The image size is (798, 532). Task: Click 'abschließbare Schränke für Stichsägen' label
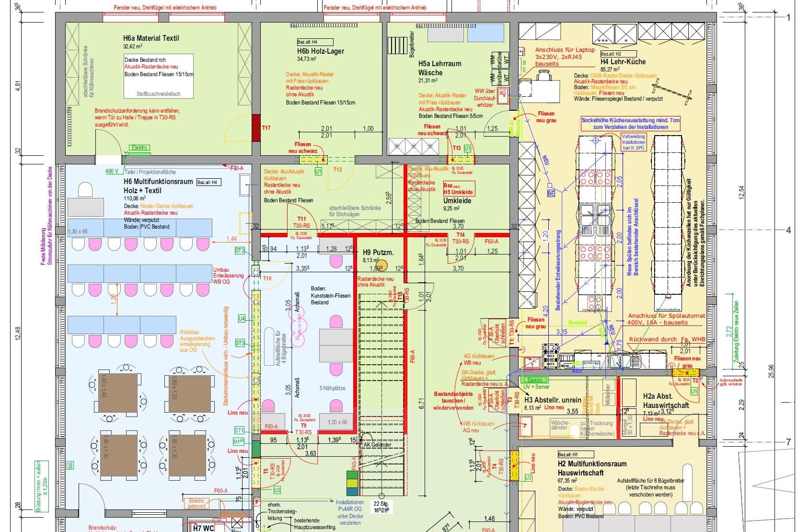click(x=355, y=211)
